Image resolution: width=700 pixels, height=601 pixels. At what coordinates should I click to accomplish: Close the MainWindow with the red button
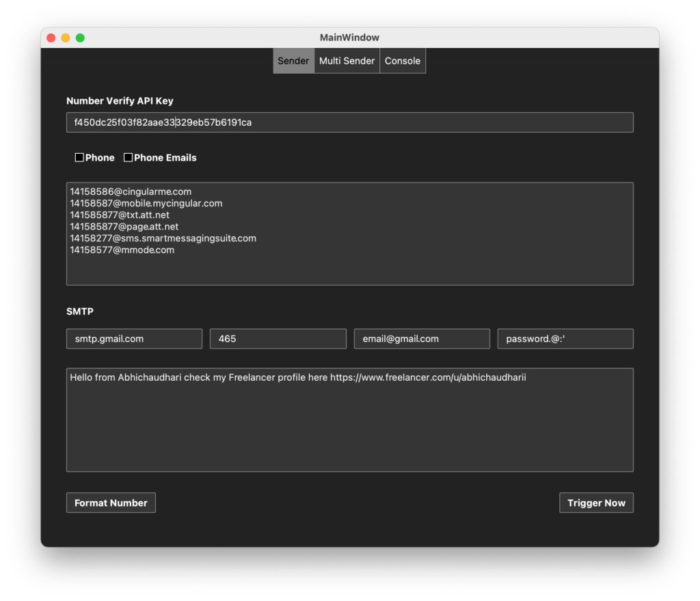click(x=51, y=38)
